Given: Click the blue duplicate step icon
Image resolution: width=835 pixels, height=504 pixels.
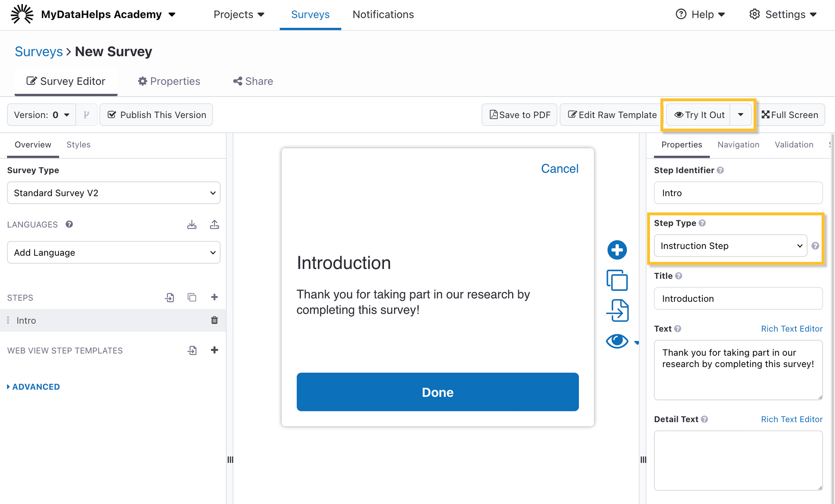Looking at the screenshot, I should coord(617,280).
